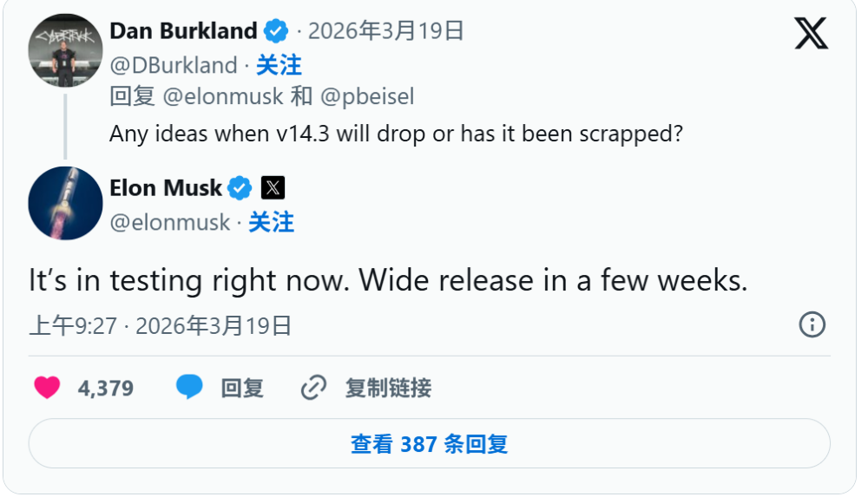Open the info circle icon
Viewport: 868px width, 497px height.
point(812,325)
